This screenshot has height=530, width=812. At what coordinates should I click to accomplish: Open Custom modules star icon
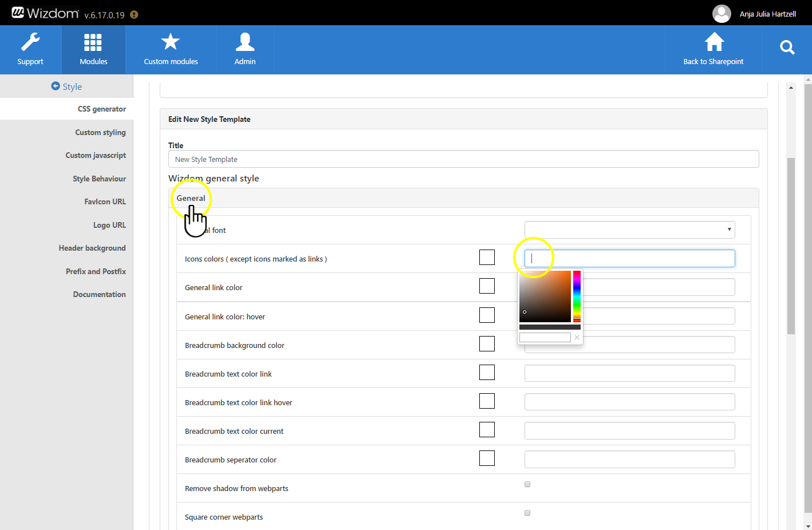pyautogui.click(x=170, y=43)
